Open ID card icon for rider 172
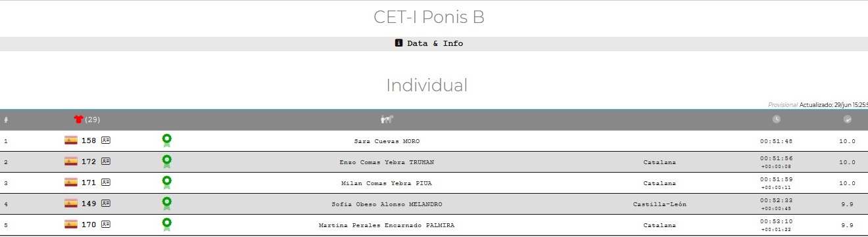 tap(106, 162)
